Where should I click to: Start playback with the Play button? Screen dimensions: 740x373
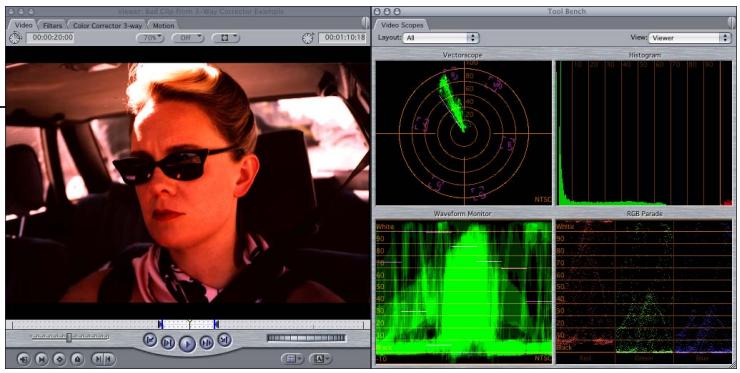[x=187, y=344]
